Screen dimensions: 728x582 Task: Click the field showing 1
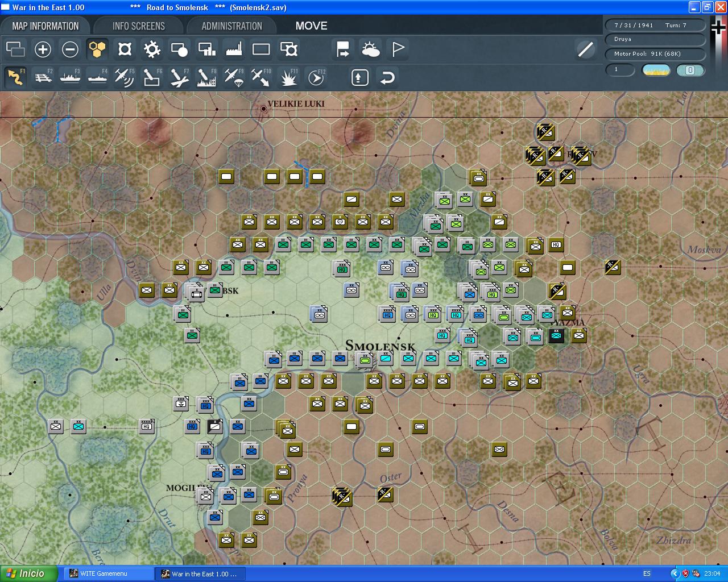[x=620, y=70]
